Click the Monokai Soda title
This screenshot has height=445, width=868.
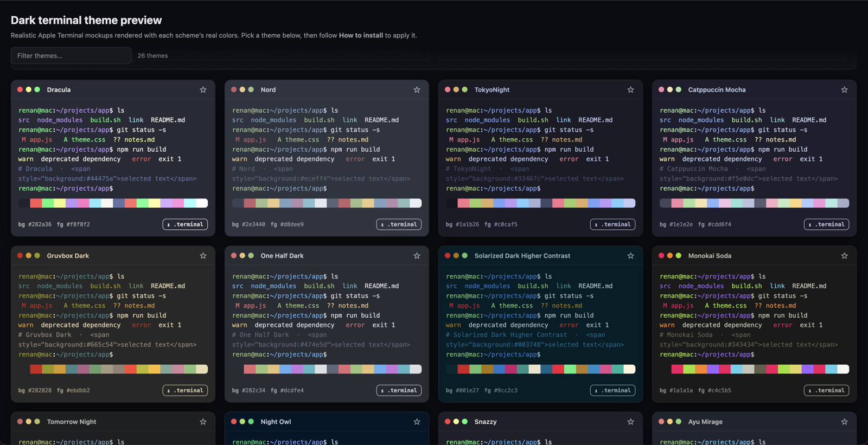(710, 255)
